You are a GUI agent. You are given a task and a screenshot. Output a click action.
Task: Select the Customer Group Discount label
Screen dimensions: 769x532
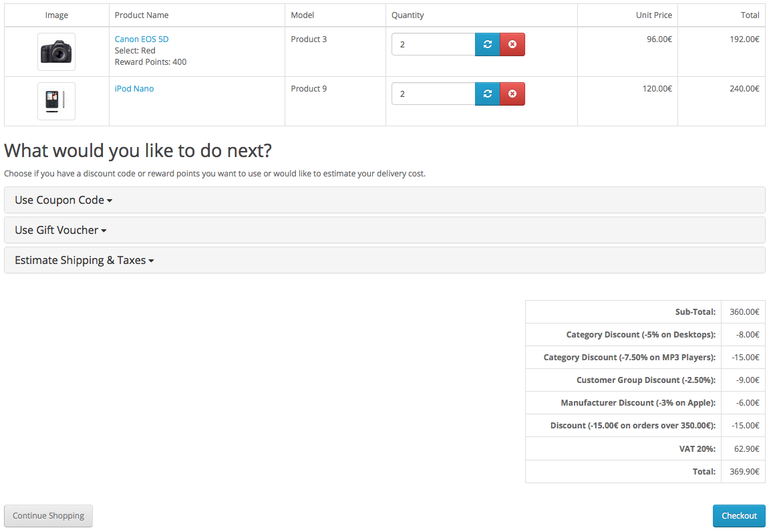pyautogui.click(x=646, y=380)
